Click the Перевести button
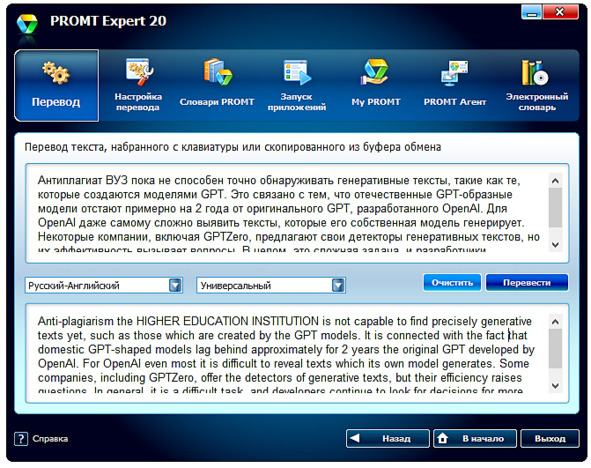Screen dimensions: 591x468 pyautogui.click(x=527, y=283)
